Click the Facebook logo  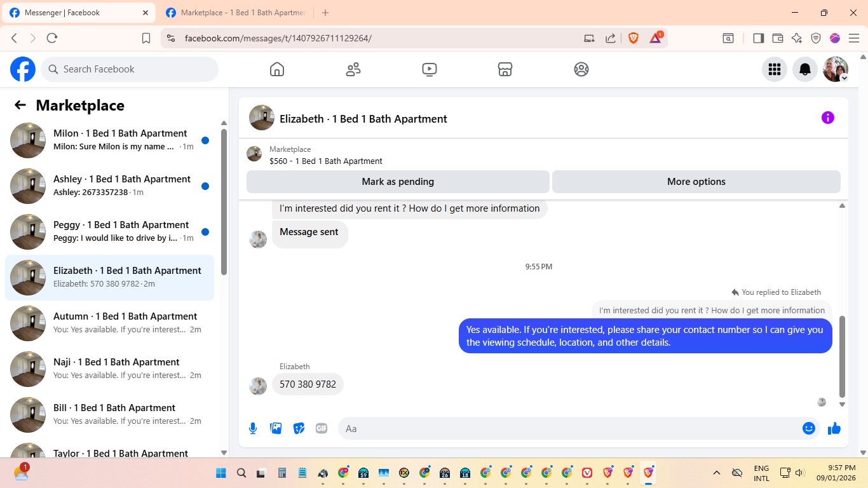click(x=23, y=69)
